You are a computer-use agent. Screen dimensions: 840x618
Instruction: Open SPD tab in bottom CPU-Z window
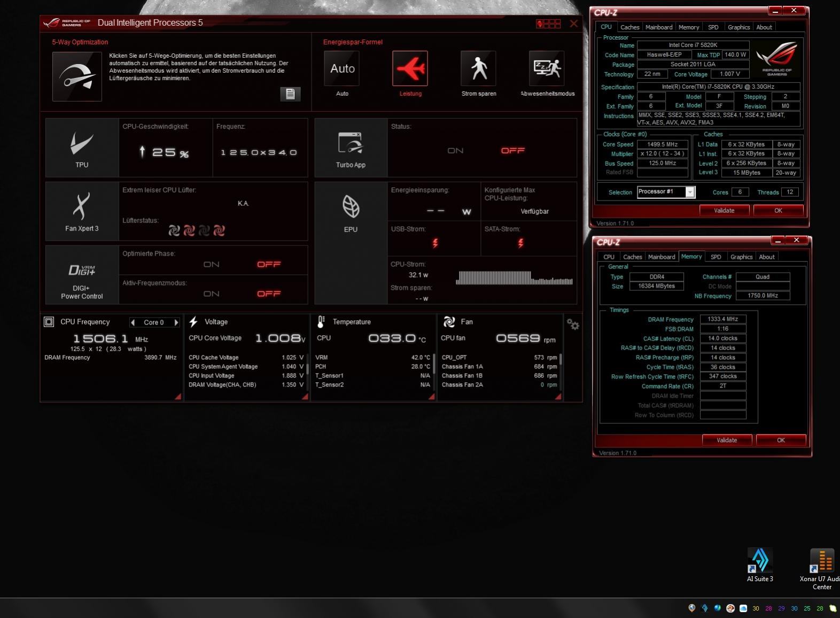(x=716, y=257)
